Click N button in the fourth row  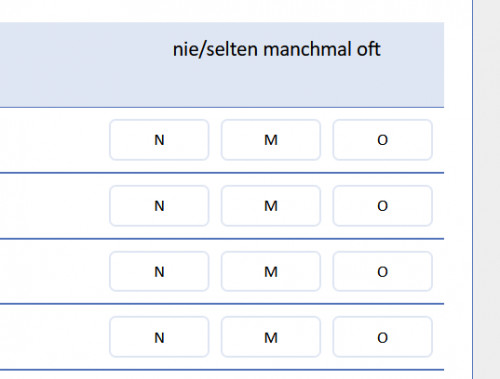click(159, 337)
